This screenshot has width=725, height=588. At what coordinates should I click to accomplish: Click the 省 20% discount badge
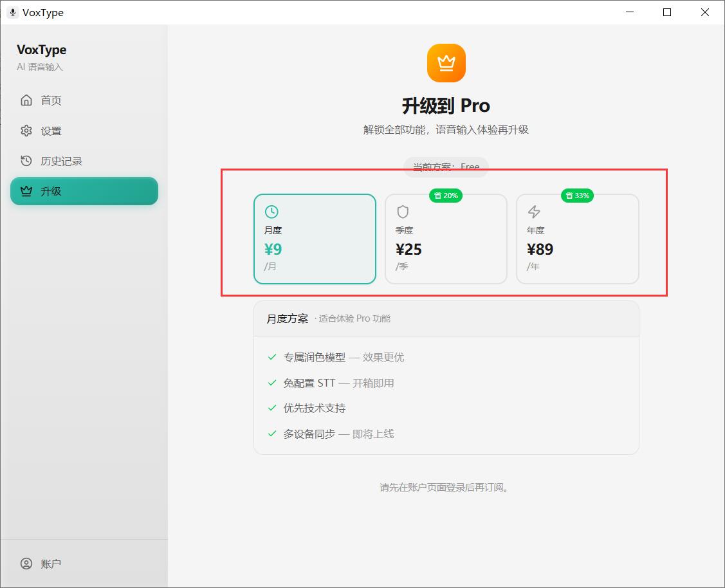(x=446, y=196)
